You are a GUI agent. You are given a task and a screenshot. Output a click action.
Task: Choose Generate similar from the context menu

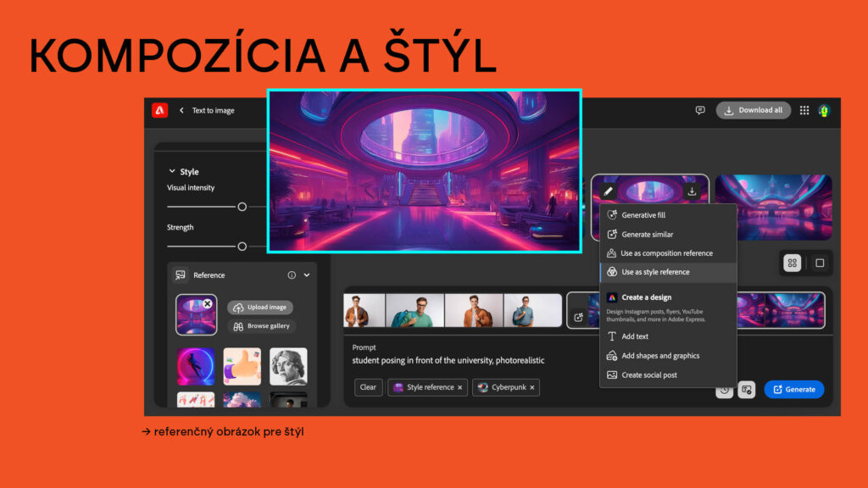[669, 234]
